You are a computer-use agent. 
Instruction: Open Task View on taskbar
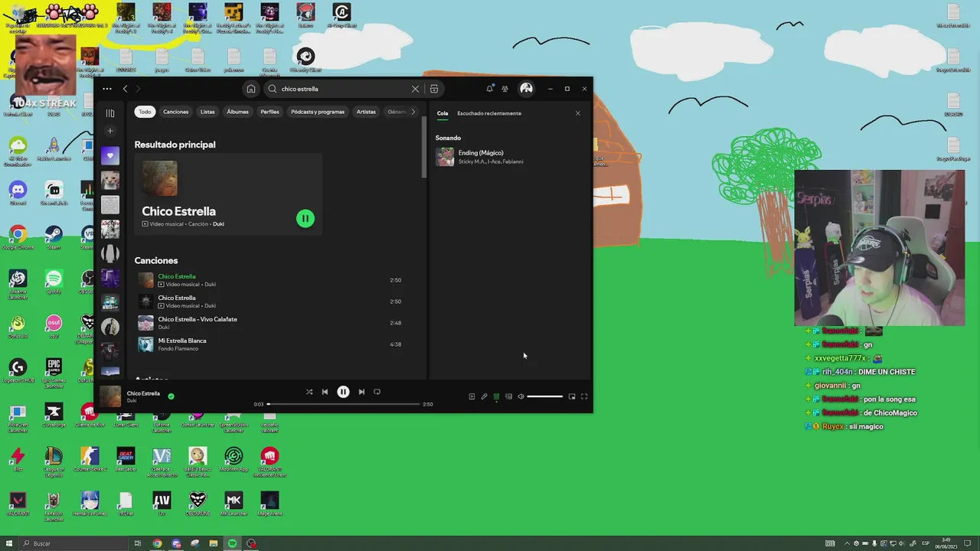pos(138,543)
